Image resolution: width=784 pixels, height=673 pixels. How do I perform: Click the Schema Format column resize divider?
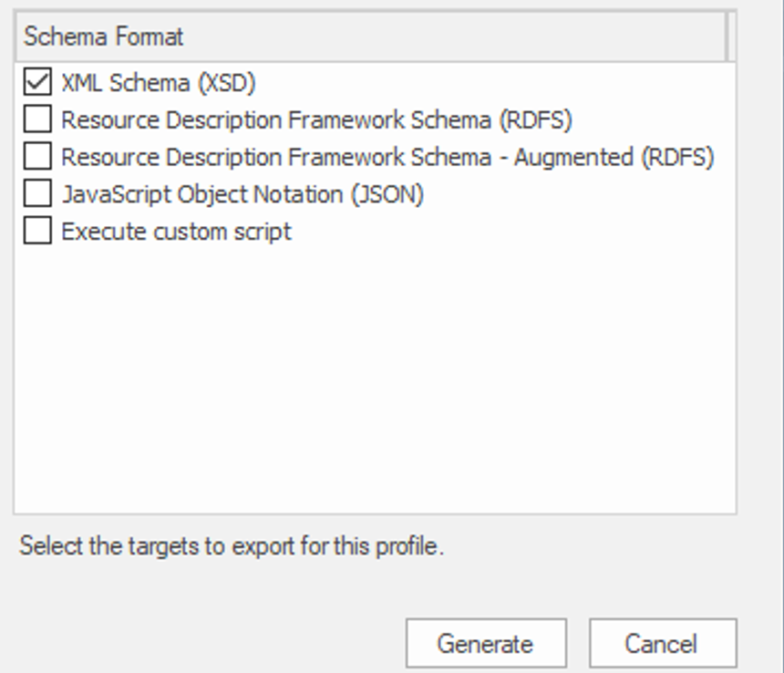(x=727, y=37)
